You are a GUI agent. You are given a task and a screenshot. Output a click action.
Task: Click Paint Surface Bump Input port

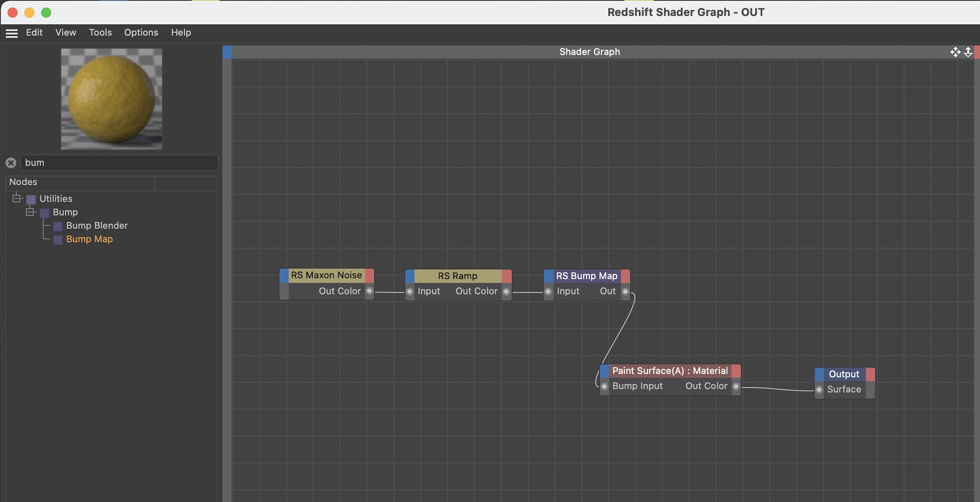tap(605, 386)
